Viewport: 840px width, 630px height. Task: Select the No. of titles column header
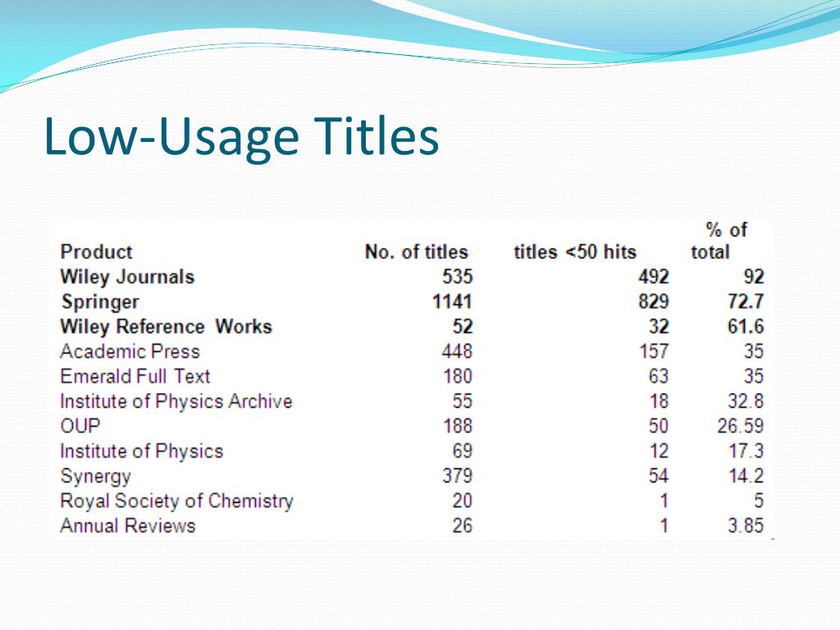coord(416,252)
